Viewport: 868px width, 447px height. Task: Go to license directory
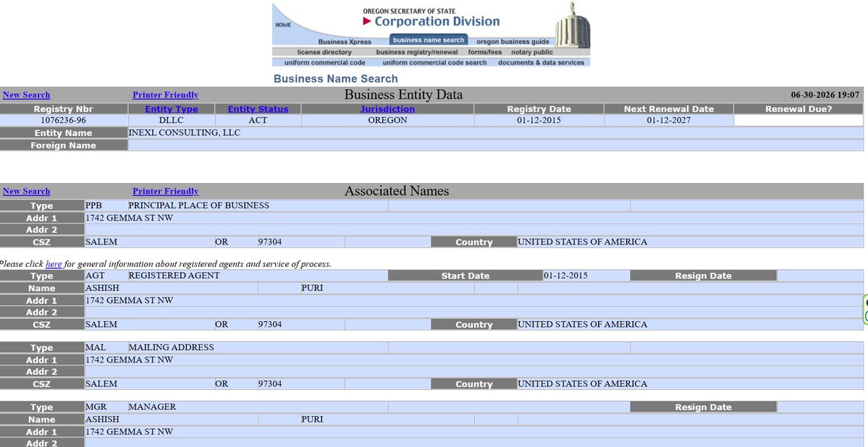coord(324,52)
